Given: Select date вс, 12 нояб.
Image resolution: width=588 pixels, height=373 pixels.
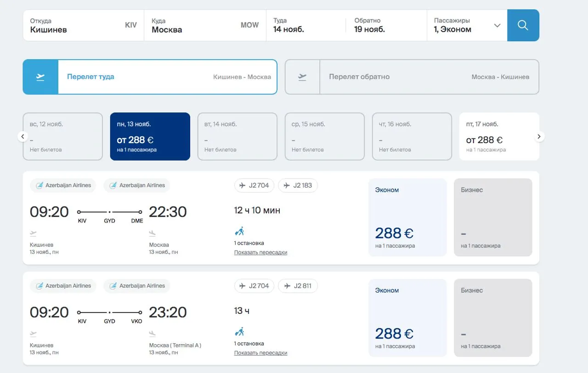Looking at the screenshot, I should (62, 136).
